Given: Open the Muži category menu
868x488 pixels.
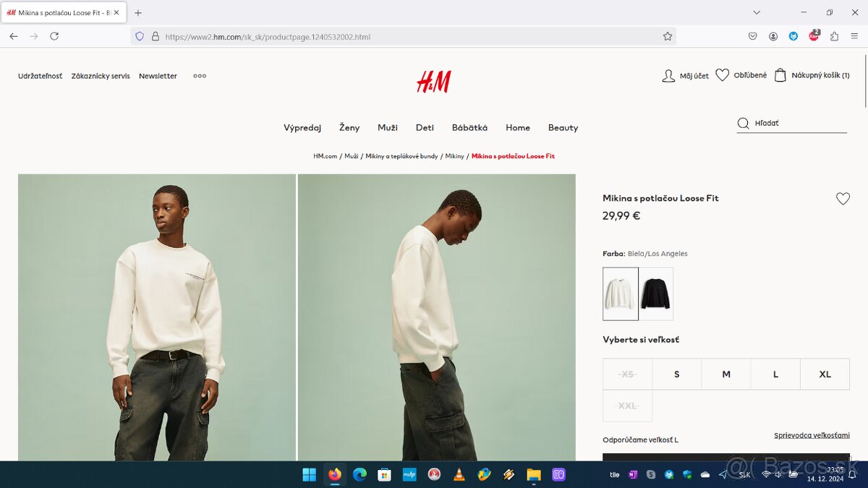Looking at the screenshot, I should pos(388,127).
